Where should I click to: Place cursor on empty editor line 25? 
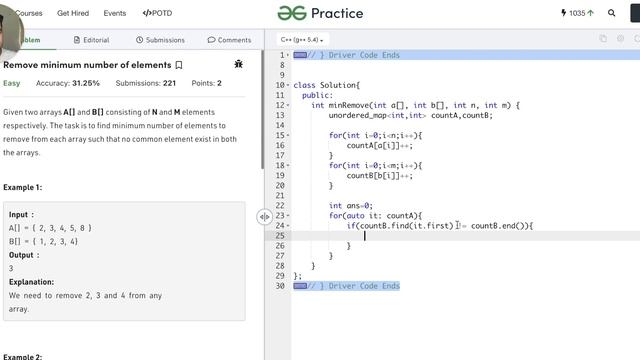[x=465, y=236]
